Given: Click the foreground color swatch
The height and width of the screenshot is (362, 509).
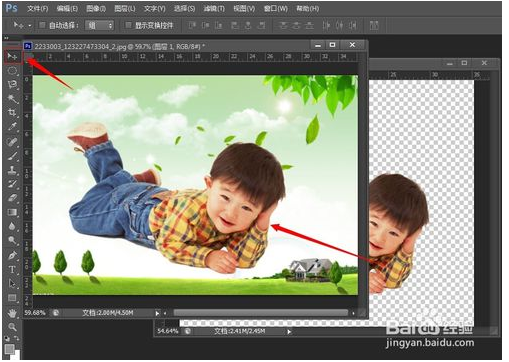Looking at the screenshot, I should [9, 349].
